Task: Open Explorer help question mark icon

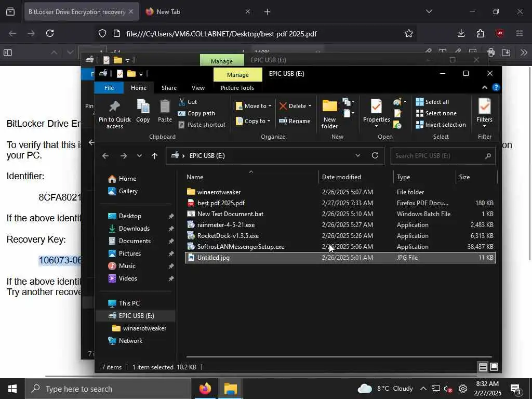Action: coord(496,87)
